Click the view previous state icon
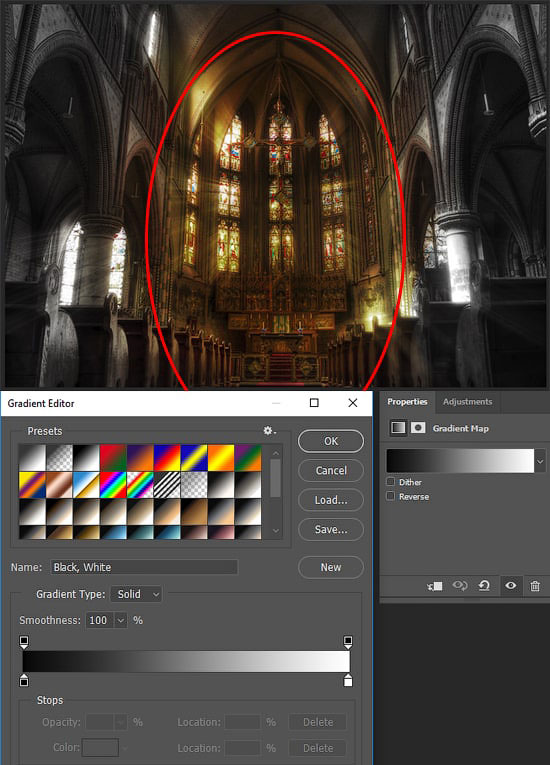The image size is (550, 765). (x=460, y=585)
